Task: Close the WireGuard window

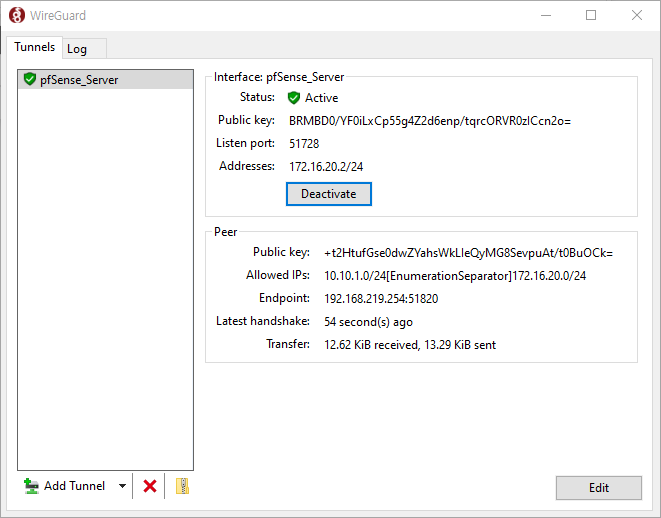Action: (637, 15)
